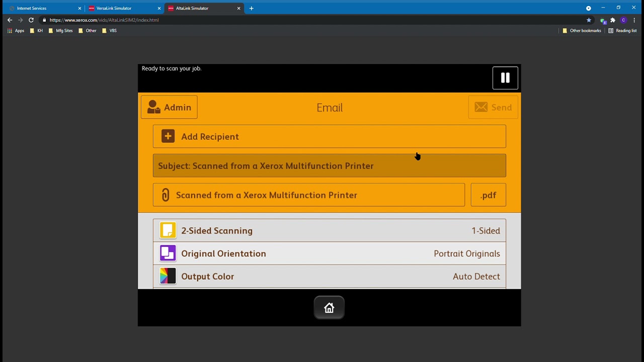
Task: Click the Original Orientation purple icon
Action: pos(168,253)
